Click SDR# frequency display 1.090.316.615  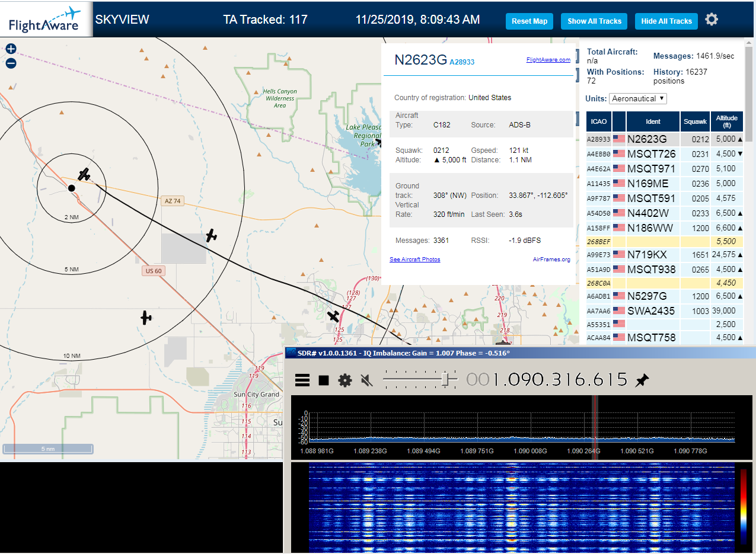(547, 379)
